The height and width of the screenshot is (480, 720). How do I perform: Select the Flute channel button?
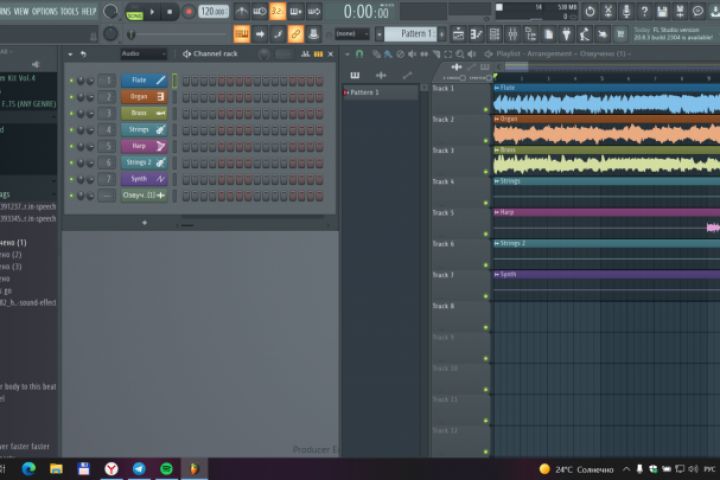pyautogui.click(x=144, y=80)
